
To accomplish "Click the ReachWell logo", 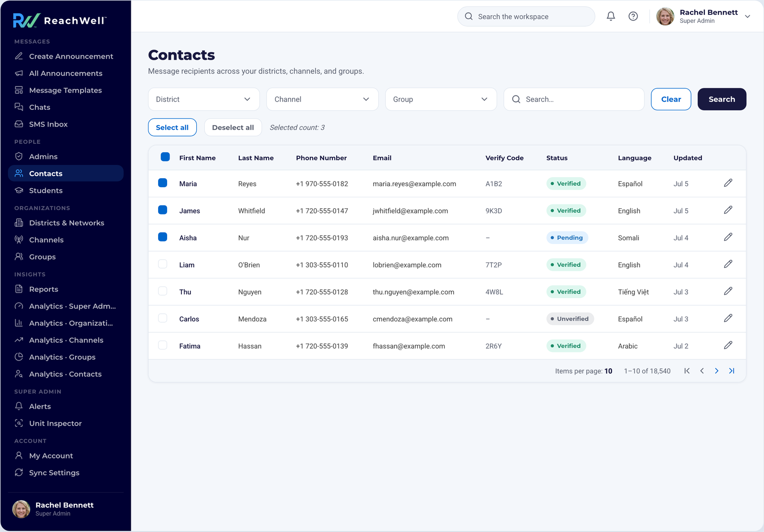I will (60, 20).
